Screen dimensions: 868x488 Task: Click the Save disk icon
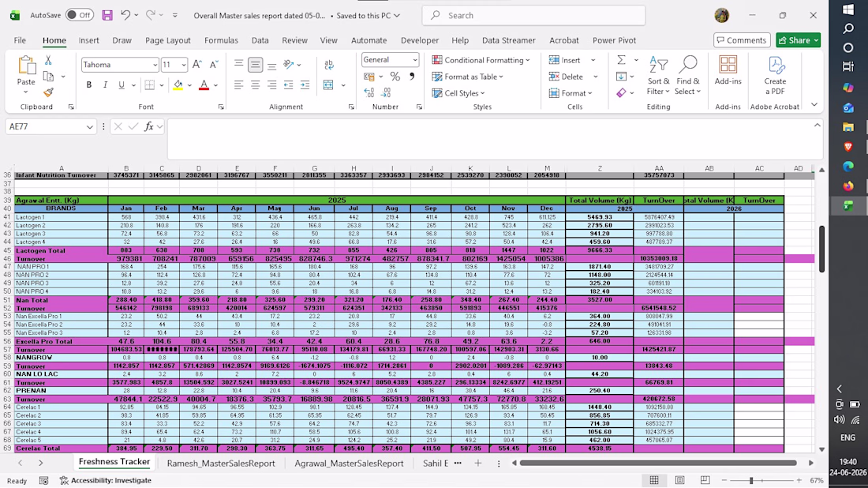click(x=107, y=16)
